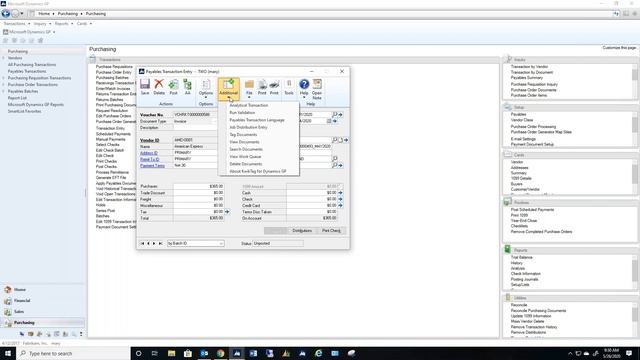The width and height of the screenshot is (640, 360).
Task: Open the File ribbon dropdown
Action: coord(249,89)
